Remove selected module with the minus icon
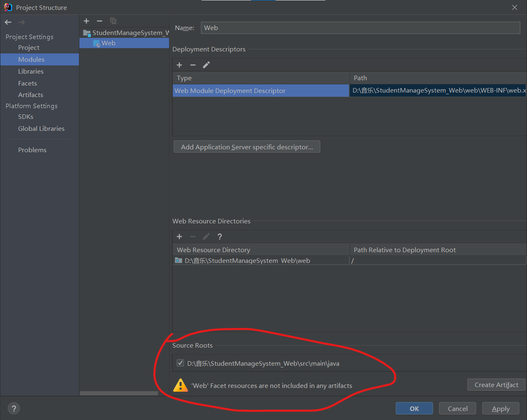This screenshot has height=420, width=527. click(x=100, y=21)
